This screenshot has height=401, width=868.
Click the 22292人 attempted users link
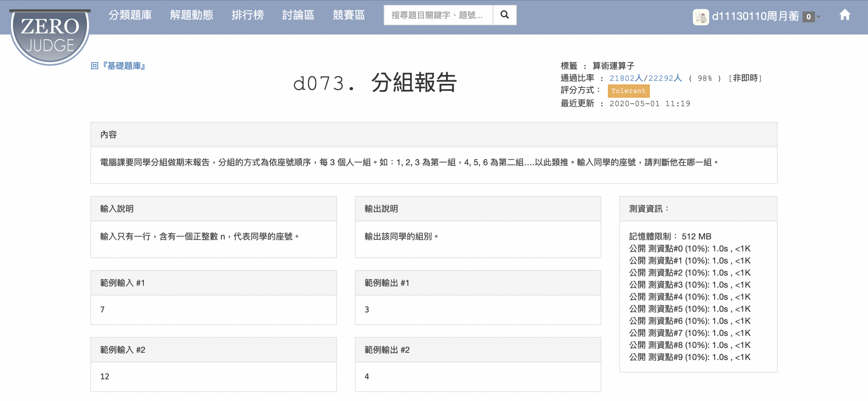click(x=665, y=78)
